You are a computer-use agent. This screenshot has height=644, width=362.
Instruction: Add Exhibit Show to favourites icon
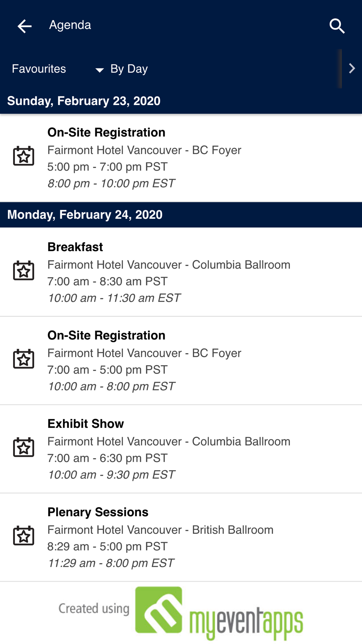pyautogui.click(x=24, y=447)
